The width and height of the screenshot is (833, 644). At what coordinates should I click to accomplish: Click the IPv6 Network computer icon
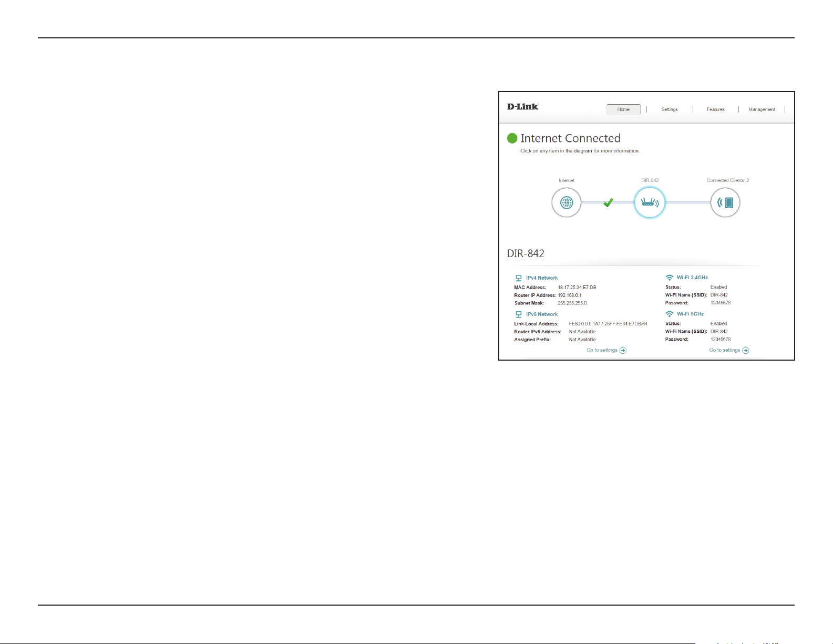point(519,314)
